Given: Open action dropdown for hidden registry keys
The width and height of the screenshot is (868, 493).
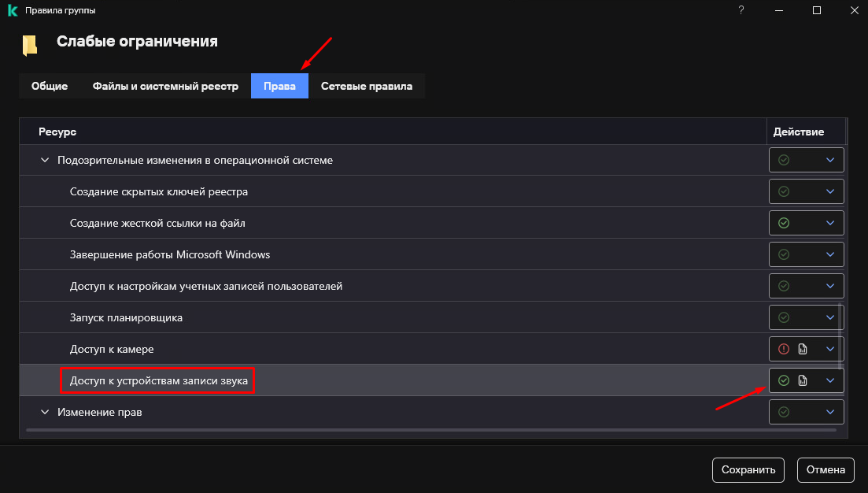Looking at the screenshot, I should pyautogui.click(x=829, y=191).
